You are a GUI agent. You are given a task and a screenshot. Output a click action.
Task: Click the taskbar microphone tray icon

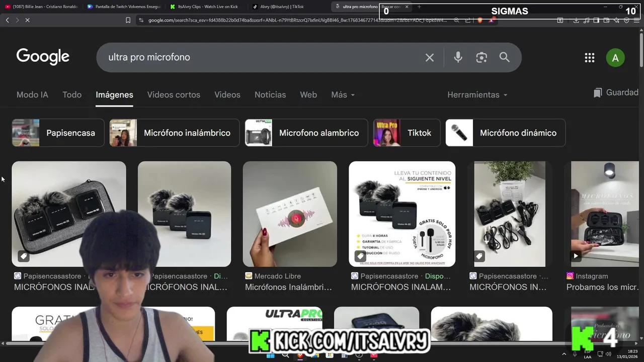pos(575,354)
